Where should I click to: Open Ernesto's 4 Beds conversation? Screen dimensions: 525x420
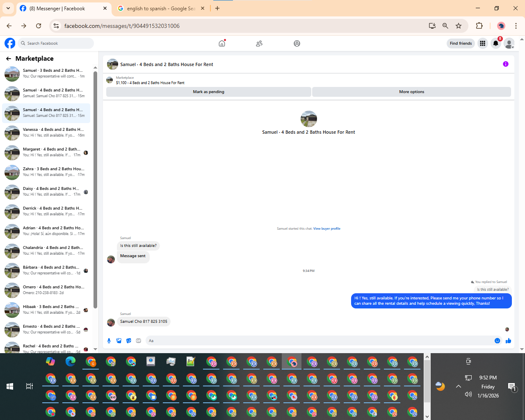(x=46, y=329)
